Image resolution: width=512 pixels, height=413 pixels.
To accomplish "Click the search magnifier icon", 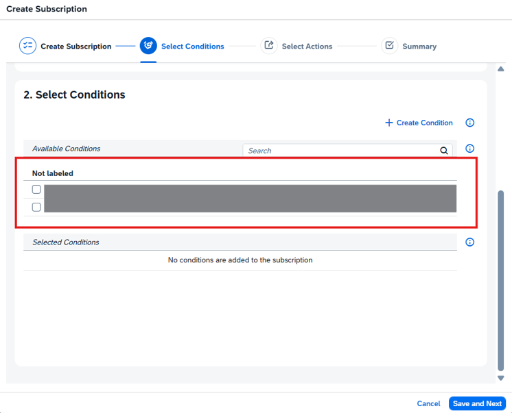I will pos(444,151).
